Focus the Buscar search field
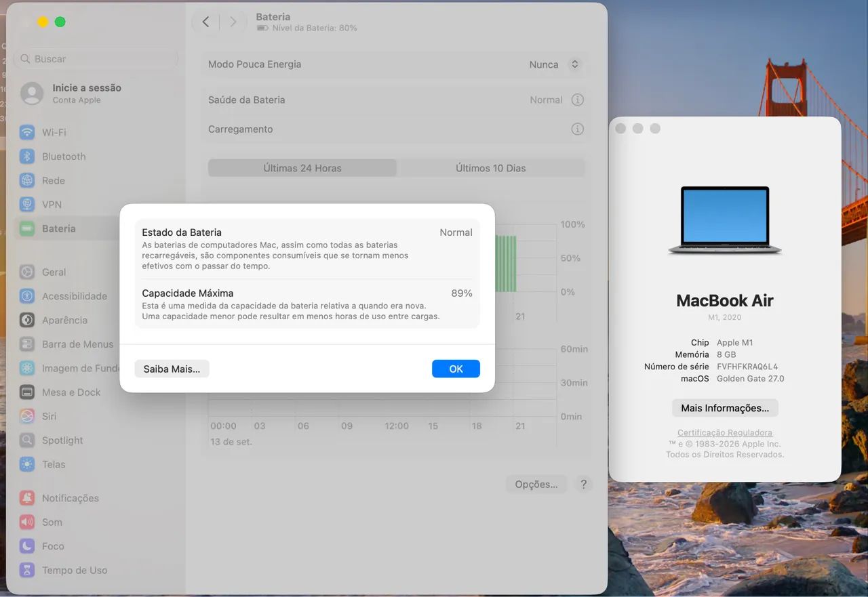This screenshot has width=868, height=597. tap(97, 59)
